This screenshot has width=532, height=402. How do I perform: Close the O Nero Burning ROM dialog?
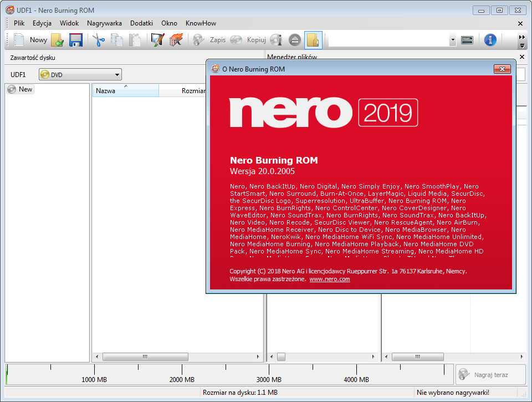pos(502,69)
